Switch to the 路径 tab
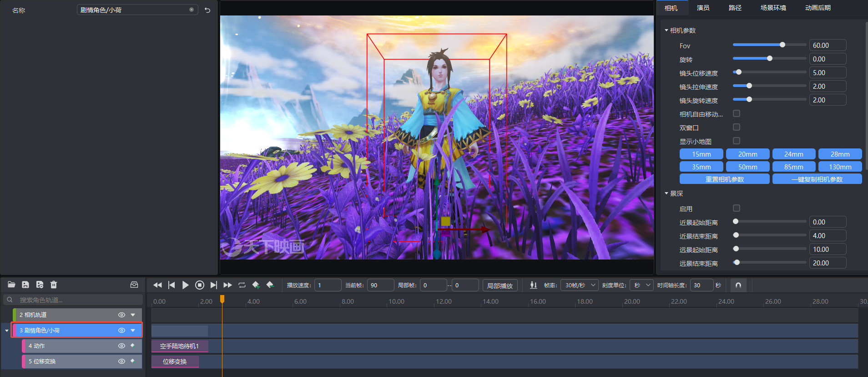The width and height of the screenshot is (868, 377). [735, 8]
